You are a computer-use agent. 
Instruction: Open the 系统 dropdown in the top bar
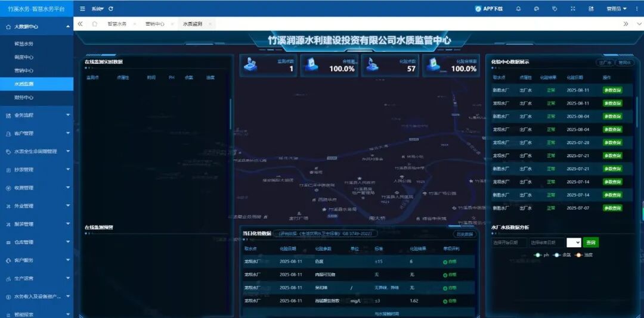(97, 8)
